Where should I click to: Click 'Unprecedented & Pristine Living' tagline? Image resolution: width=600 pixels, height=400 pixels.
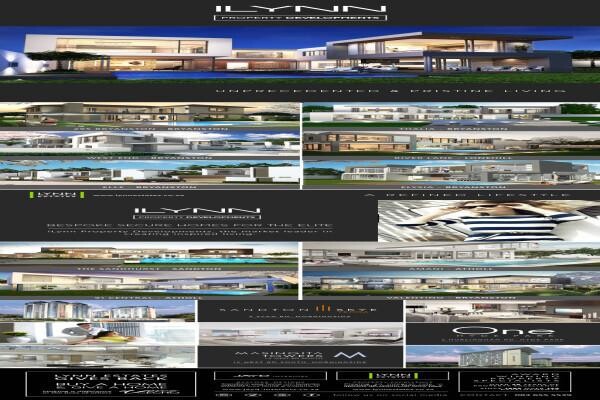(x=390, y=91)
